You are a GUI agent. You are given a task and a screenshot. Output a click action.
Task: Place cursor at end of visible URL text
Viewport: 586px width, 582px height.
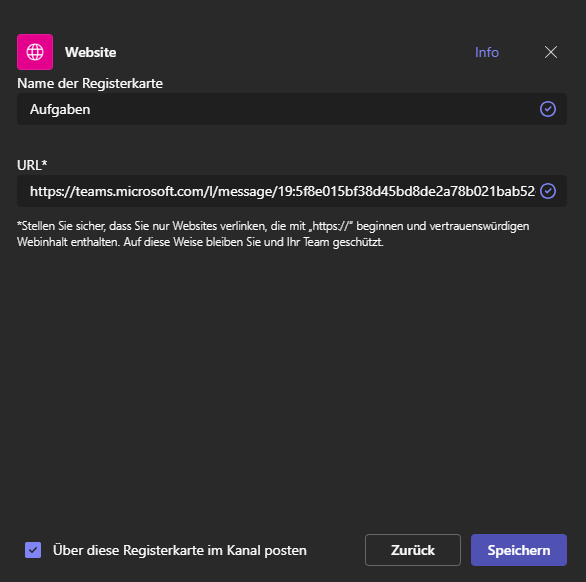535,191
